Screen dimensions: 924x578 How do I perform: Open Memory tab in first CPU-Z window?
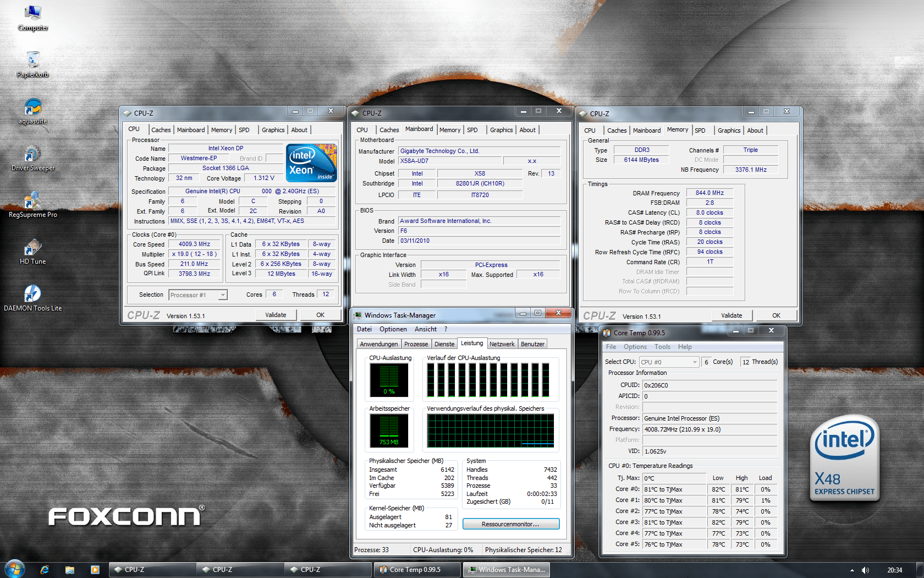(x=222, y=130)
